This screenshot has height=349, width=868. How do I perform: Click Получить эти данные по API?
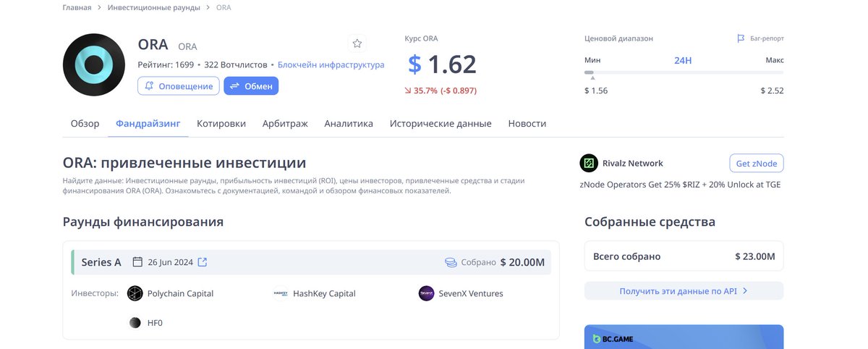point(684,291)
